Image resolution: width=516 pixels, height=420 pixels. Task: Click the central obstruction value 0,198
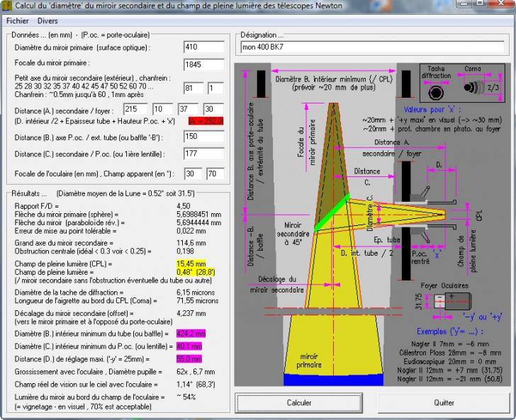tap(185, 251)
